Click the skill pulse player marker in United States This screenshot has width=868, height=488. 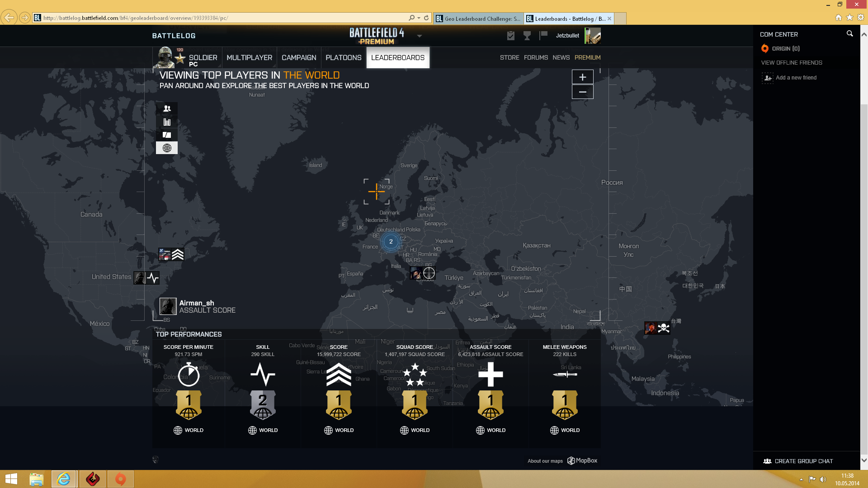click(147, 278)
